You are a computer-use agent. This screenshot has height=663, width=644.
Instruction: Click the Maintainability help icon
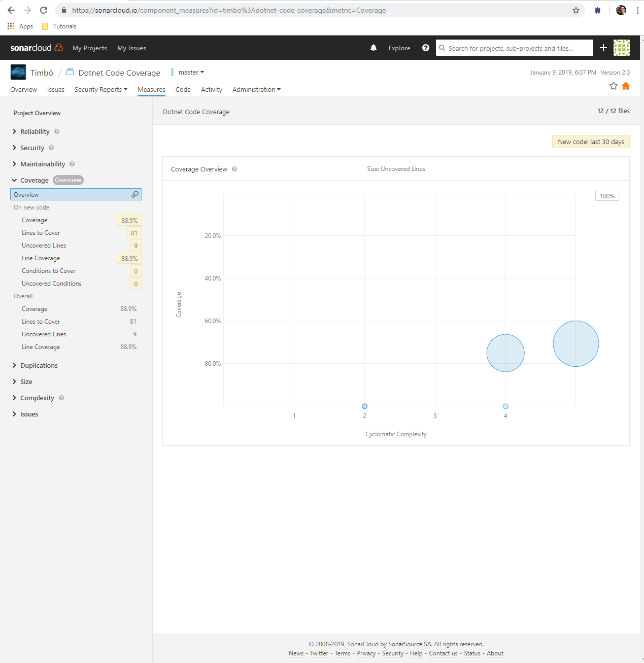pyautogui.click(x=72, y=164)
